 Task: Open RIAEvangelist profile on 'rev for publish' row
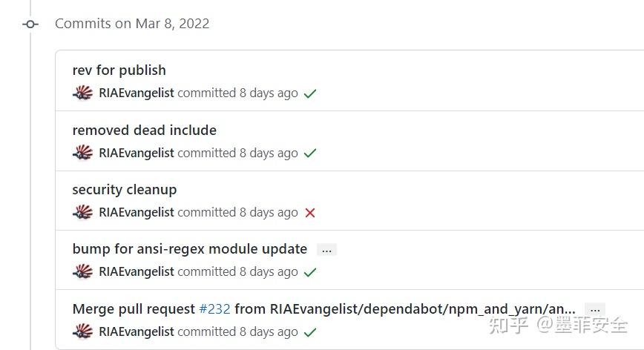coord(137,93)
